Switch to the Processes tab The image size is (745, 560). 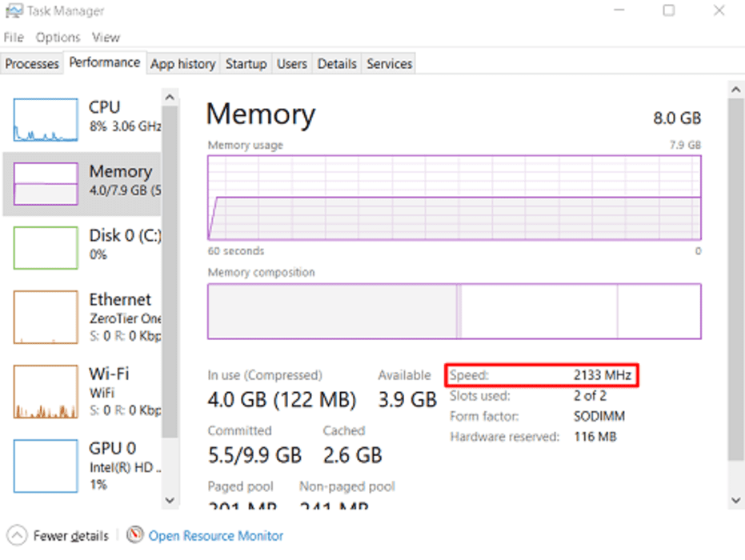point(32,64)
